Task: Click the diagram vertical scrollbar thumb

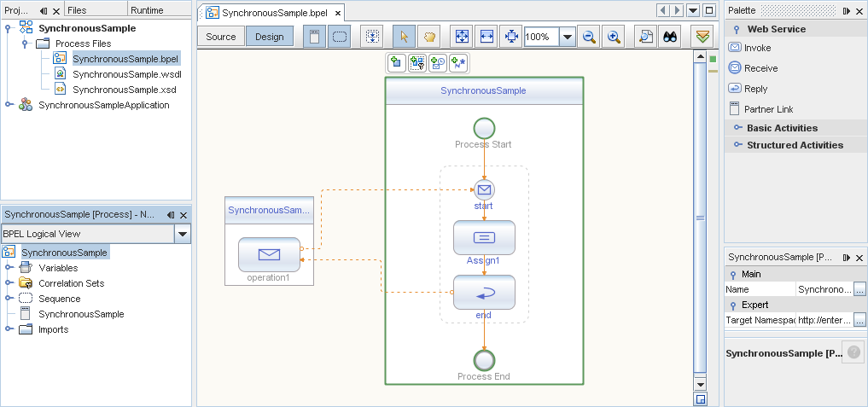Action: click(700, 218)
